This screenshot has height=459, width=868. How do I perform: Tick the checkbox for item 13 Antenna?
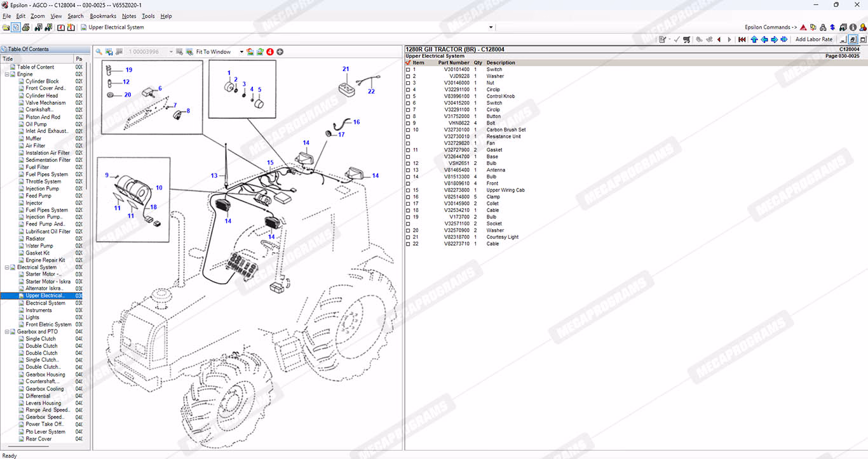(408, 170)
